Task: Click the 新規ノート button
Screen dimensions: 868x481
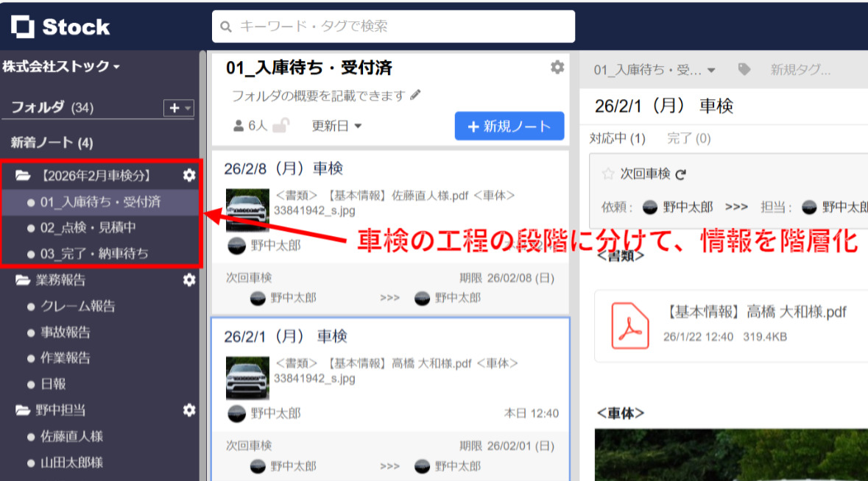Action: (509, 125)
